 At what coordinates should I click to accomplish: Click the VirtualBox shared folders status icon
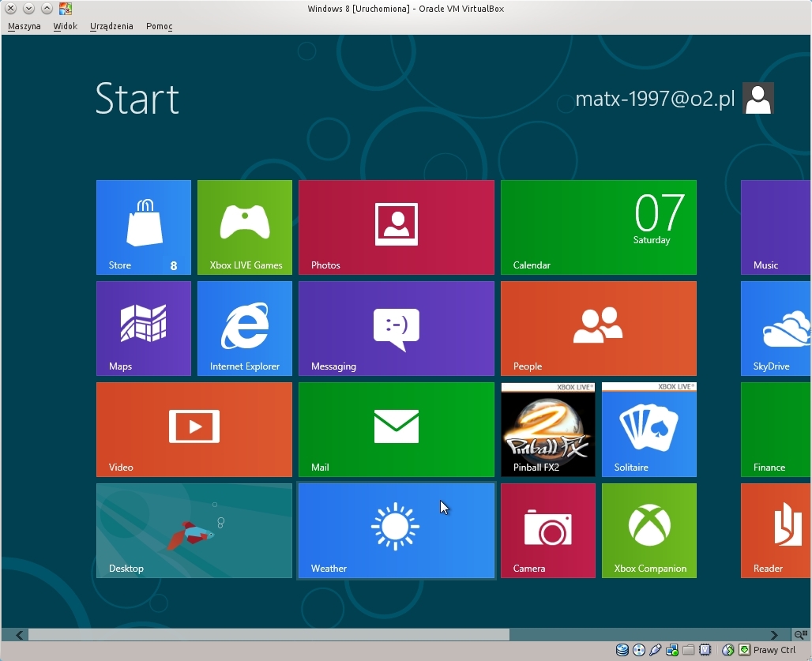pos(688,650)
